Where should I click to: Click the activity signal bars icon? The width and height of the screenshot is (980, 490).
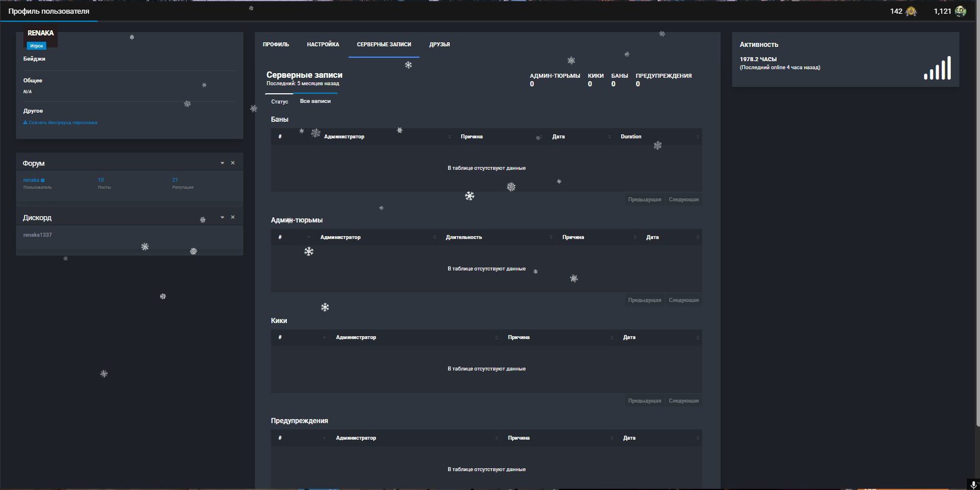[937, 67]
